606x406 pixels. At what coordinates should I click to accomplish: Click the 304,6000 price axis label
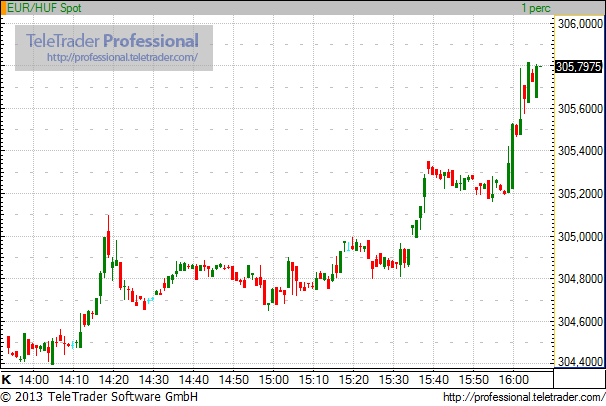(580, 321)
